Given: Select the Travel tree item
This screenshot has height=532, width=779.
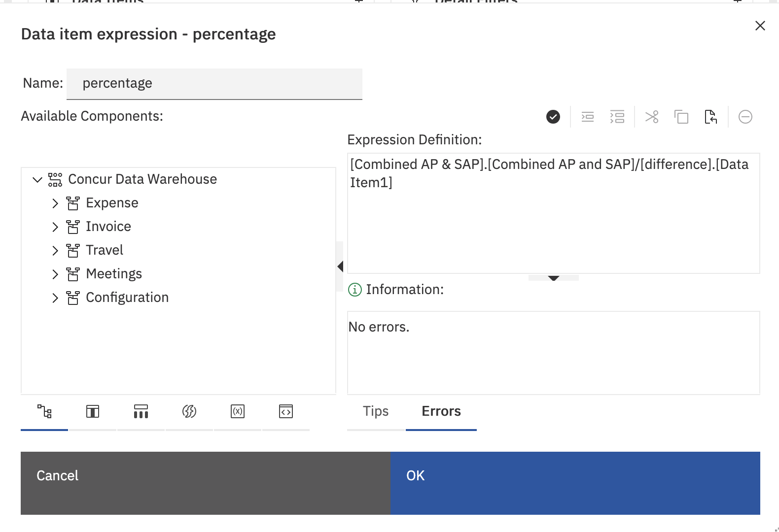Looking at the screenshot, I should click(105, 250).
